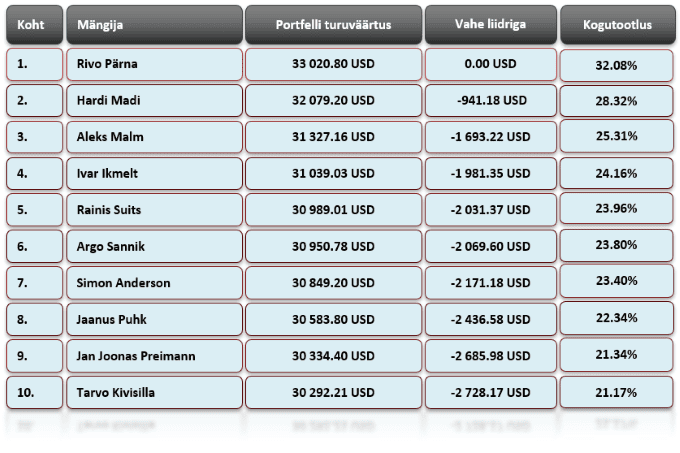Click the -941.18 USD gap cell
This screenshot has height=453, width=680.
488,101
